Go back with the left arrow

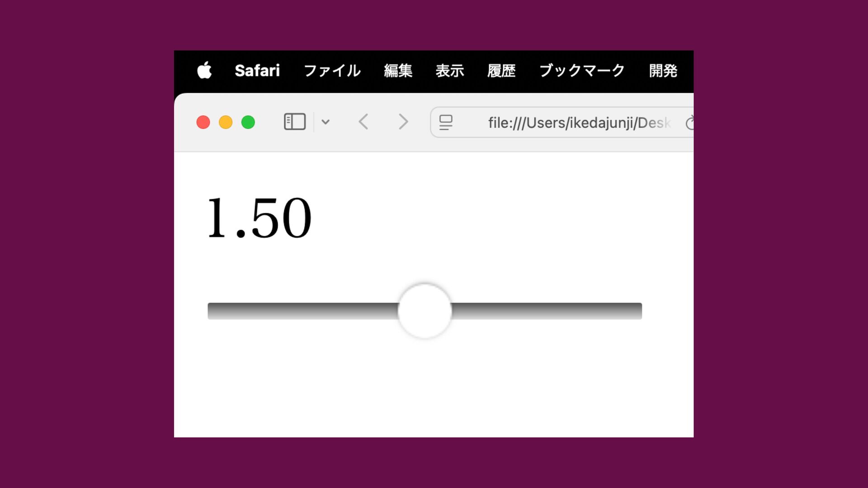pos(363,122)
